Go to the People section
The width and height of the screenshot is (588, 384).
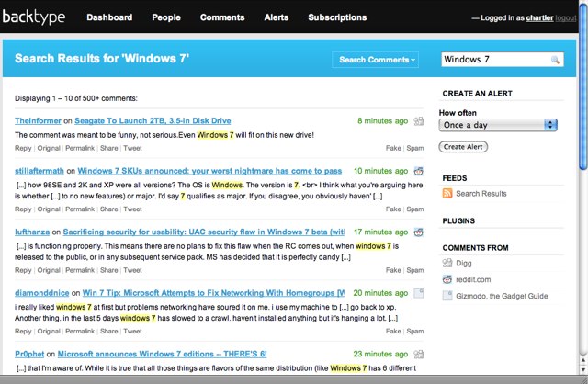click(166, 17)
